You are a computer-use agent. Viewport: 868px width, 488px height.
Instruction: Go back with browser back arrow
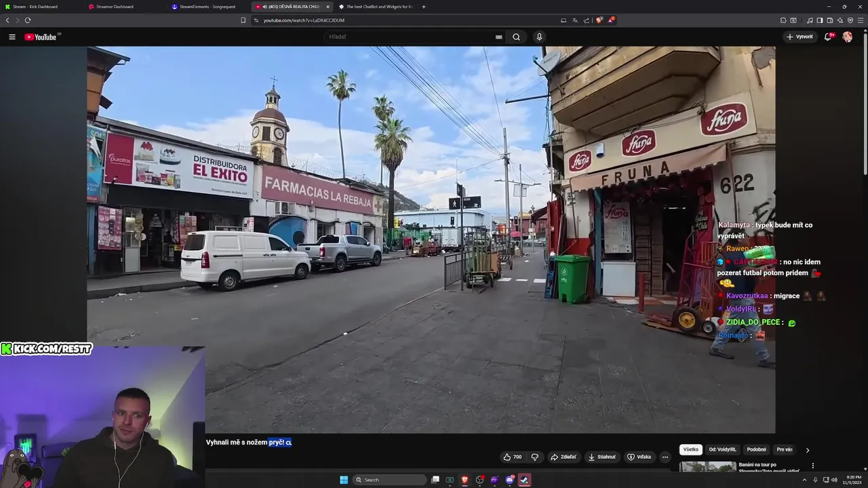pos(7,20)
